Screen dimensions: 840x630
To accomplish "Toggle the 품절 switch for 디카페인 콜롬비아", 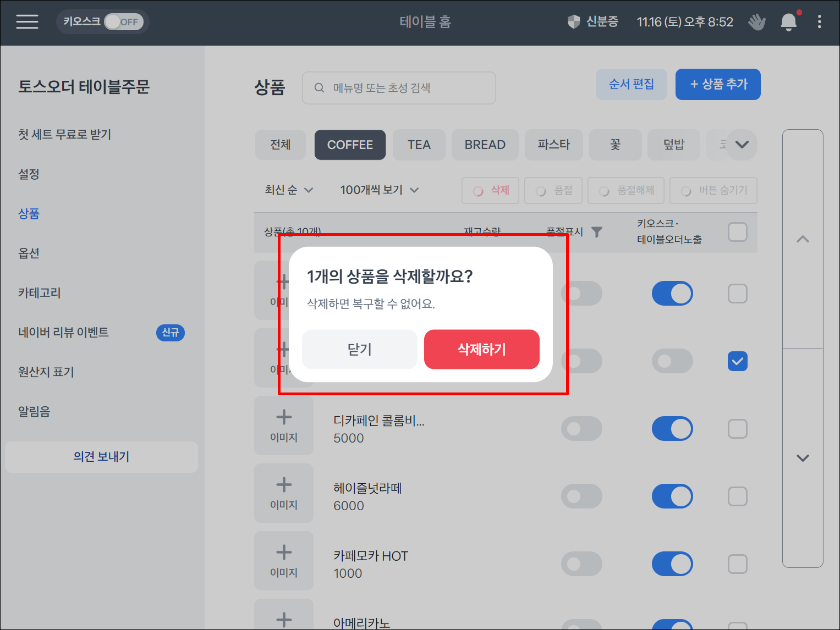I will (581, 429).
